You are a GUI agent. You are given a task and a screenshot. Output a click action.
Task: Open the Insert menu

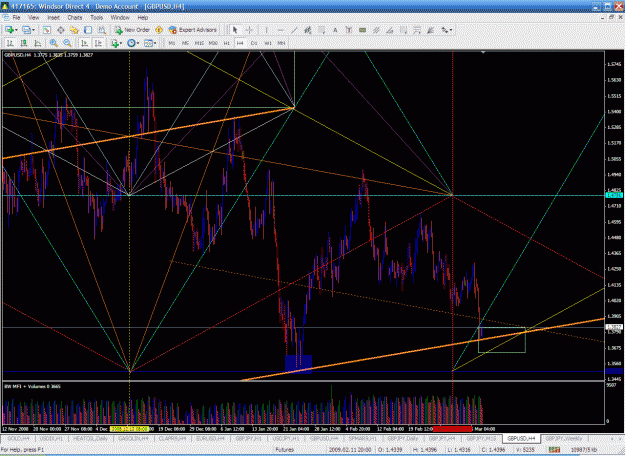[53, 18]
